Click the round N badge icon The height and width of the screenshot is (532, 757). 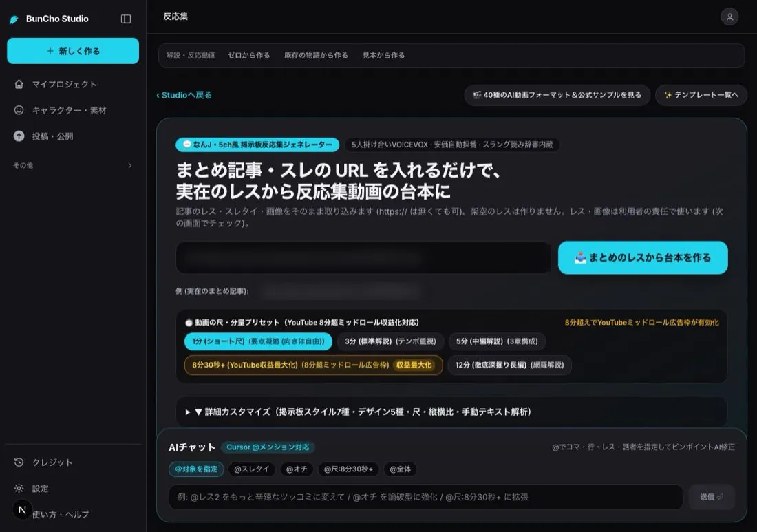[22, 510]
